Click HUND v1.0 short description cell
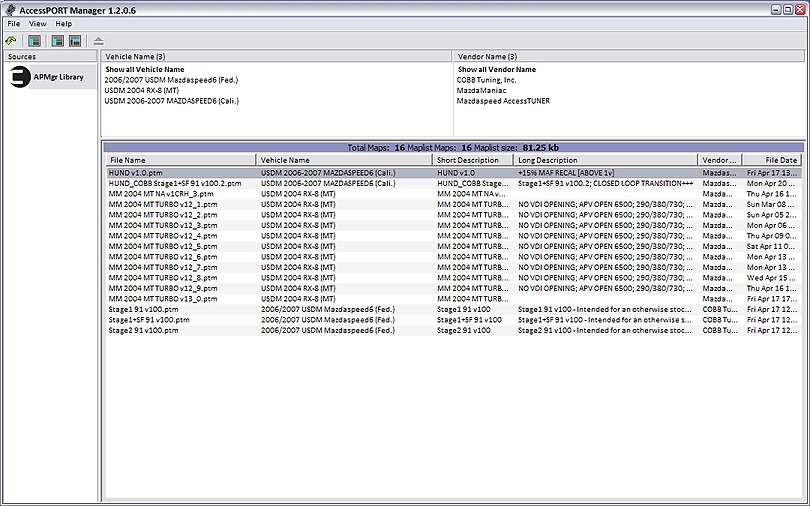Image resolution: width=810 pixels, height=506 pixels. tap(456, 173)
